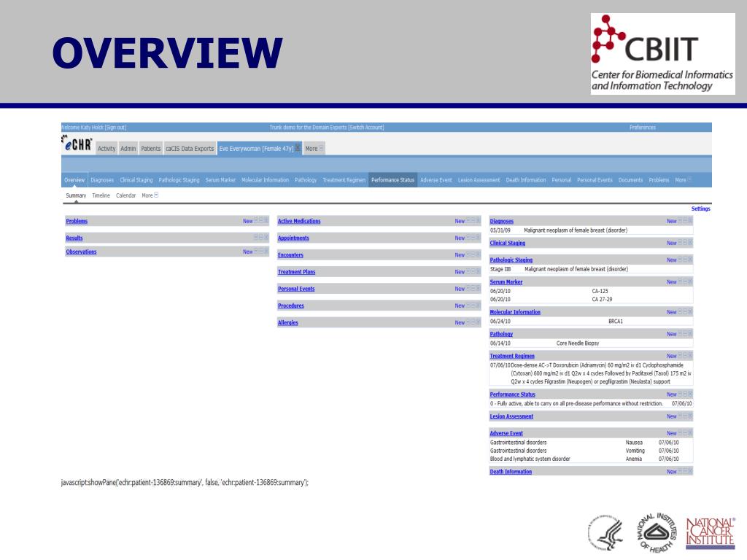747x560 pixels.
Task: Expand More at the end of the section bar
Action: pyautogui.click(x=683, y=180)
